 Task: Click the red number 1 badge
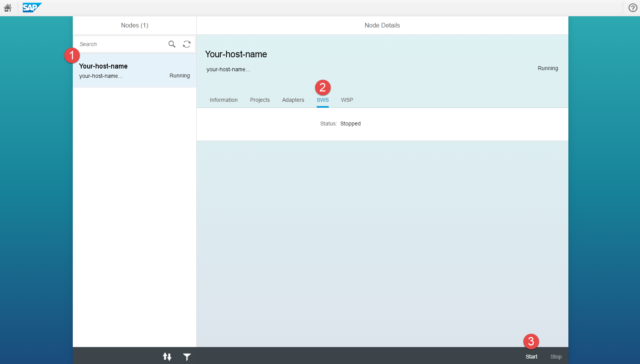(72, 55)
